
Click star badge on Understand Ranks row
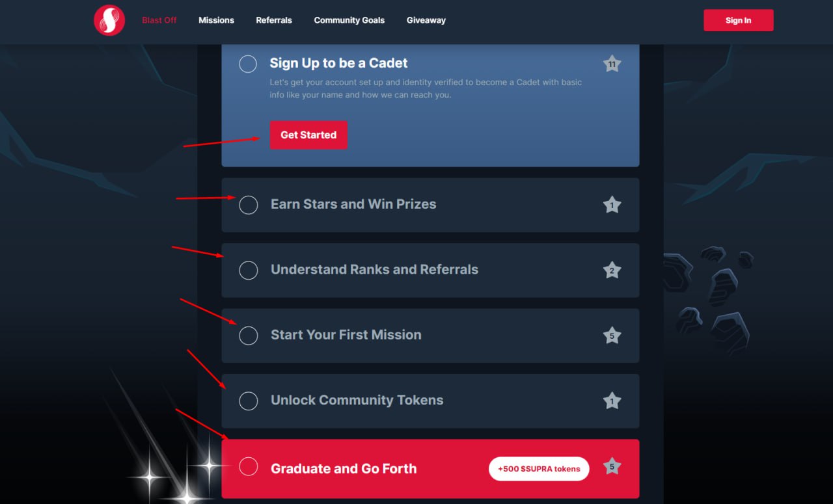[612, 271]
